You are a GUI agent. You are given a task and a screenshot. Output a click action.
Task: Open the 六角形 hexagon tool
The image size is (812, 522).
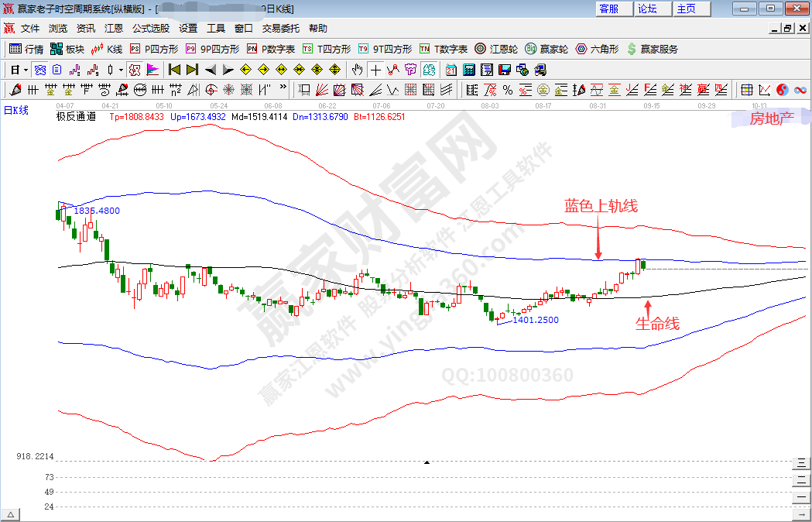[x=597, y=49]
